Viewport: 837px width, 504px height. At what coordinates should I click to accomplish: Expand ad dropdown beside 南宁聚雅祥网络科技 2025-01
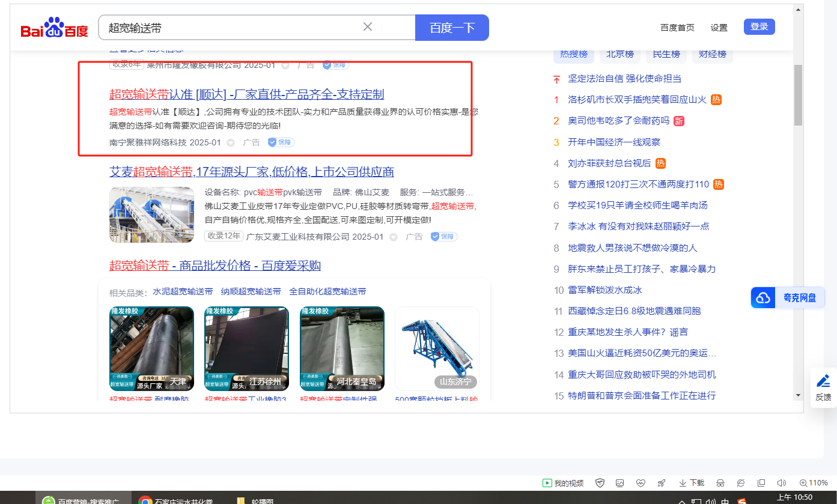pos(231,143)
